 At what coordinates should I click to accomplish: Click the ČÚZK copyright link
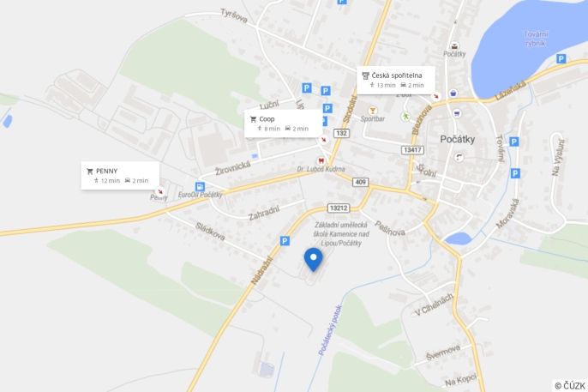[x=570, y=386]
